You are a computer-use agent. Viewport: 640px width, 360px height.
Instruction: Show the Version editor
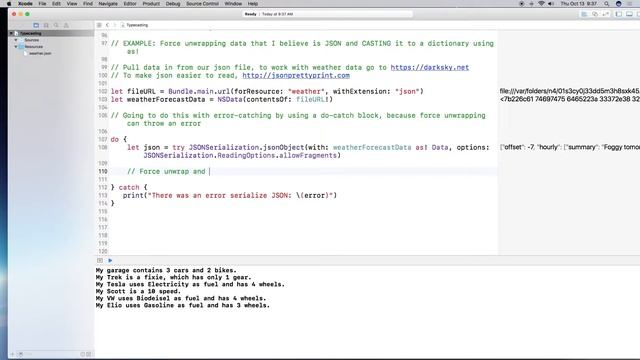pos(606,14)
